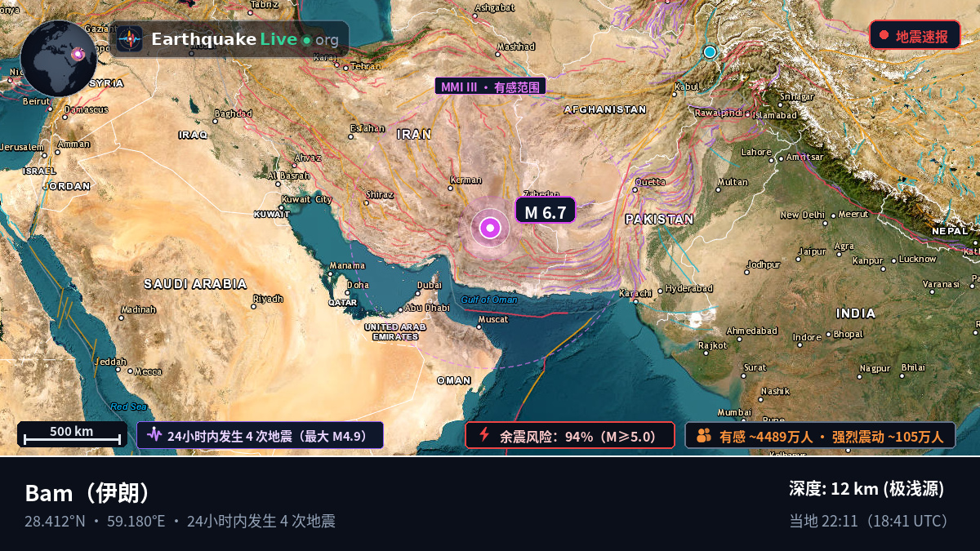This screenshot has height=551, width=980.
Task: Click the Red Sea label
Action: click(x=129, y=407)
